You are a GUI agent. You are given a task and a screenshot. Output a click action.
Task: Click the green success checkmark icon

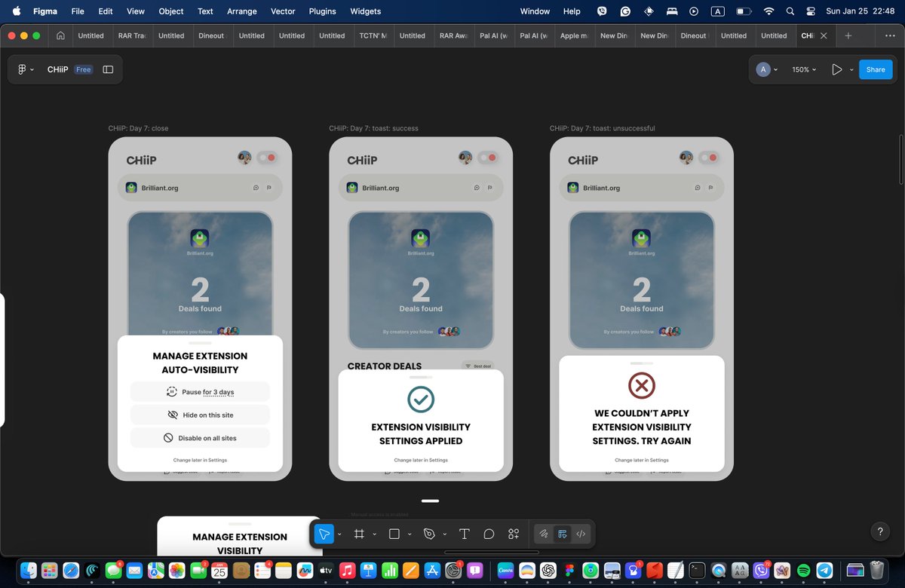coord(421,400)
